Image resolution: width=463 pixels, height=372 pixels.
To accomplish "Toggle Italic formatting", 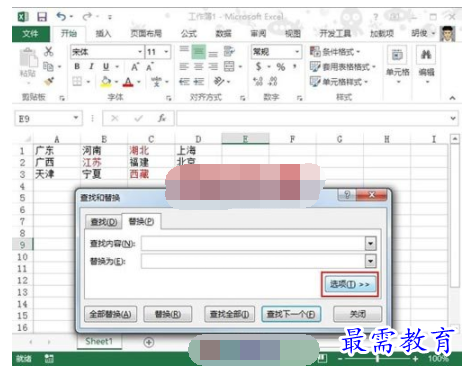I will click(x=91, y=66).
